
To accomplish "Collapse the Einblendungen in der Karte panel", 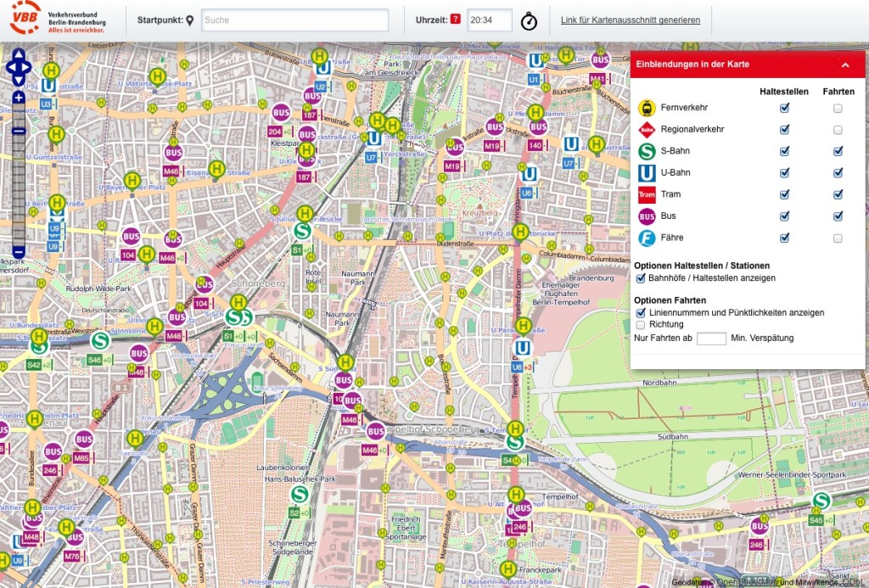I will click(845, 64).
